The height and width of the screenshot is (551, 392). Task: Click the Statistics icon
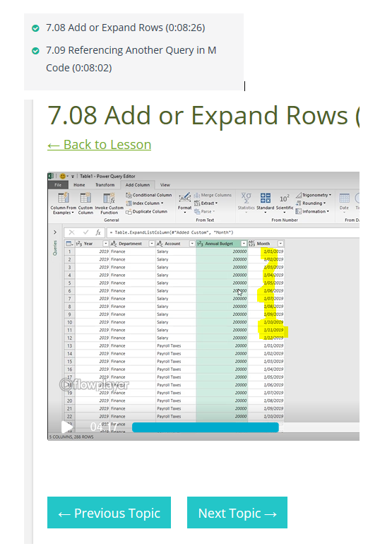click(x=246, y=198)
